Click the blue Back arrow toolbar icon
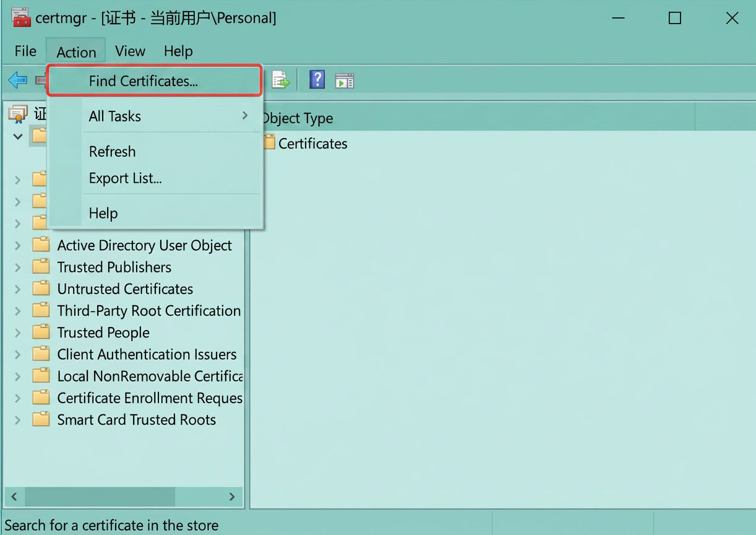The height and width of the screenshot is (535, 756). [x=18, y=80]
